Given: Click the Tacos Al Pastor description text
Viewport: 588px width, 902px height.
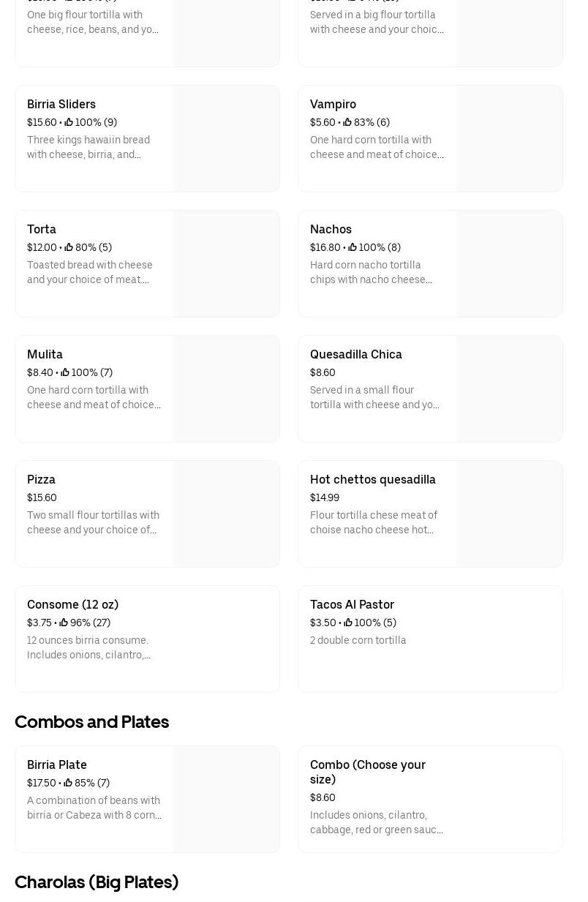Looking at the screenshot, I should click(358, 641).
